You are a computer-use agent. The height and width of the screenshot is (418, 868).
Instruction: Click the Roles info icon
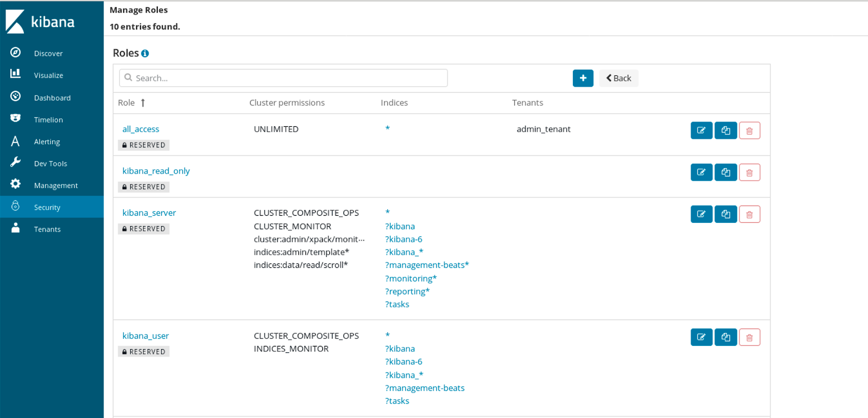(145, 53)
